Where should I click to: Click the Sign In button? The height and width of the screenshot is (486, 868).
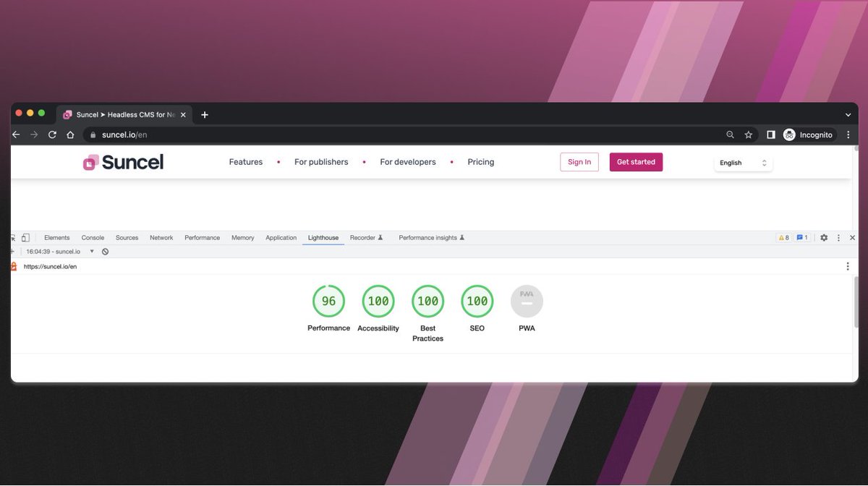tap(579, 162)
